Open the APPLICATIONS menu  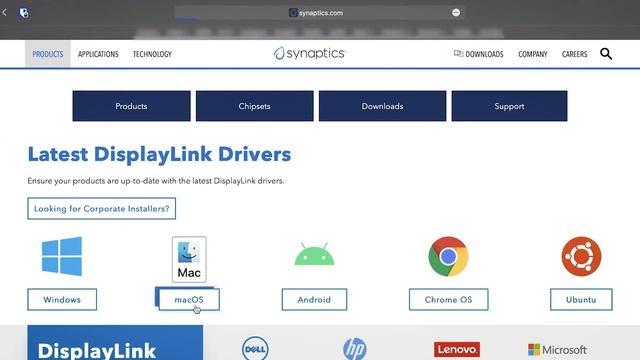(98, 54)
